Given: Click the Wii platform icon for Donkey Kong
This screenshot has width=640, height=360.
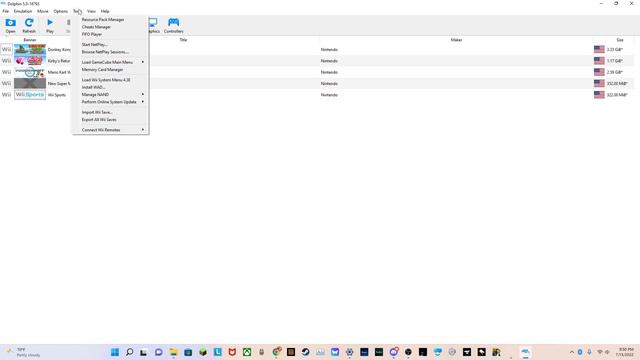Looking at the screenshot, I should tap(7, 49).
